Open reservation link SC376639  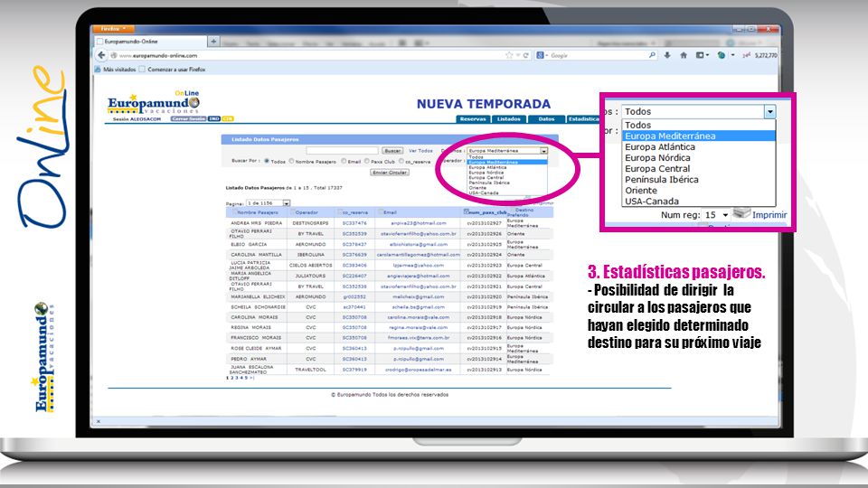pyautogui.click(x=354, y=255)
